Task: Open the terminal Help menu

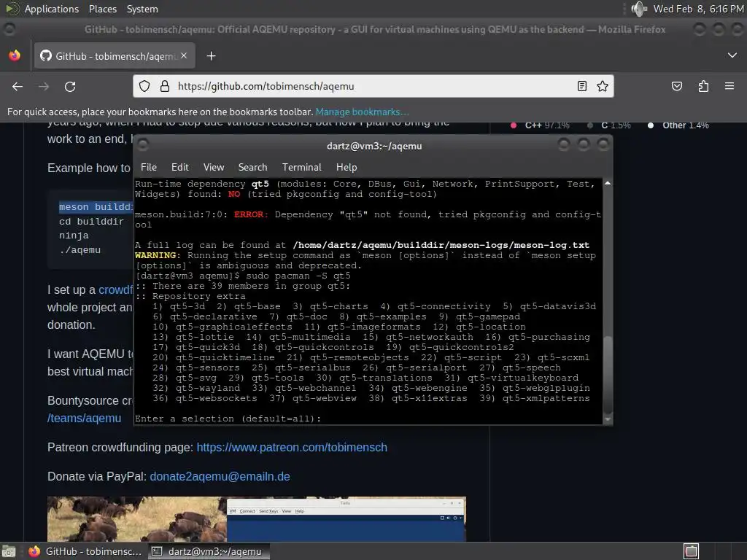Action: [x=347, y=167]
